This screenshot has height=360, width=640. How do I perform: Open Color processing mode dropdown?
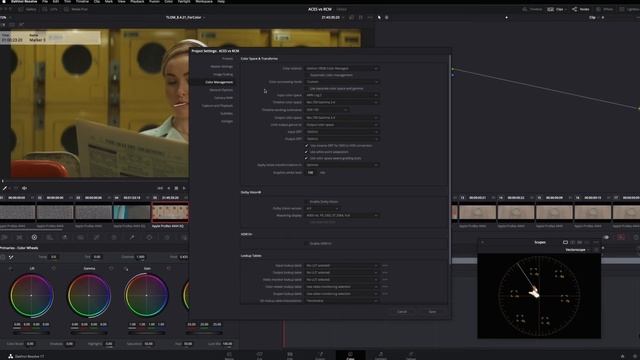click(x=342, y=82)
